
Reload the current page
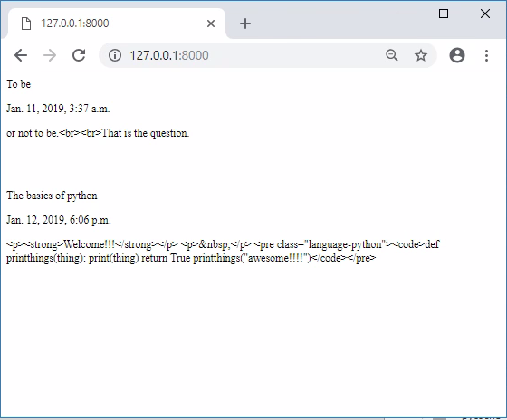79,55
